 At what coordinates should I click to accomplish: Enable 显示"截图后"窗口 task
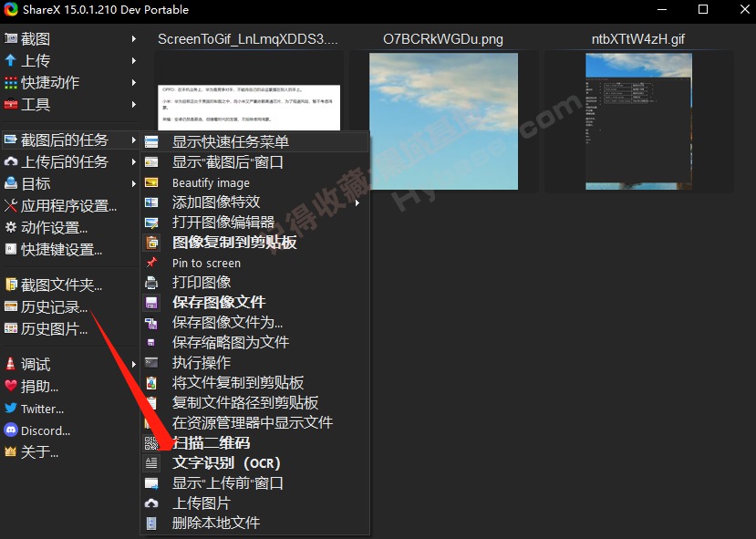coord(255,162)
